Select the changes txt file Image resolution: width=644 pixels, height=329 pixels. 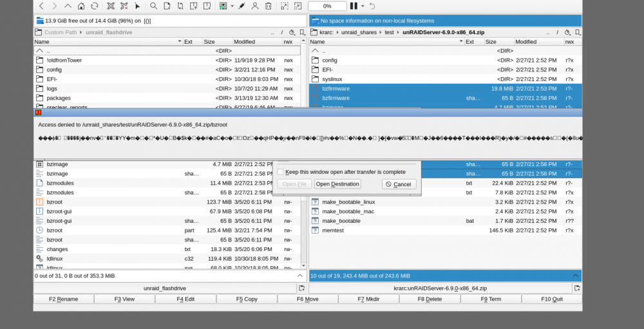pos(167,249)
